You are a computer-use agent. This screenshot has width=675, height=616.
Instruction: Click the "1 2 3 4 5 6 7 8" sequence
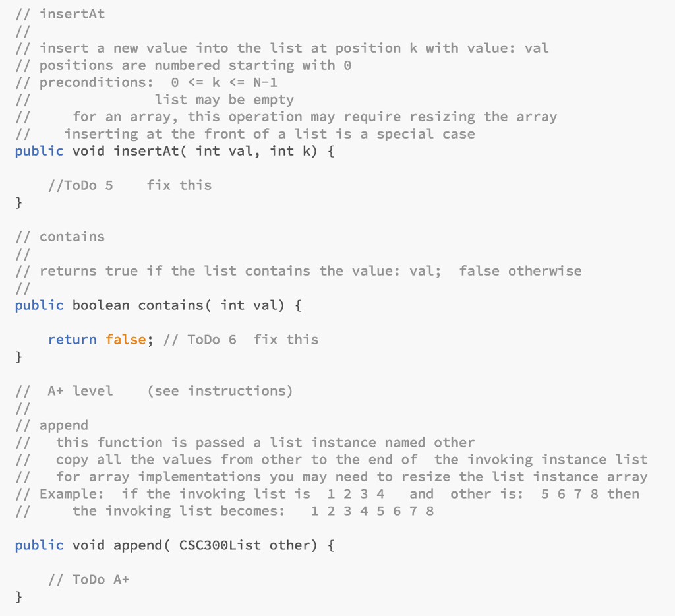click(x=372, y=511)
